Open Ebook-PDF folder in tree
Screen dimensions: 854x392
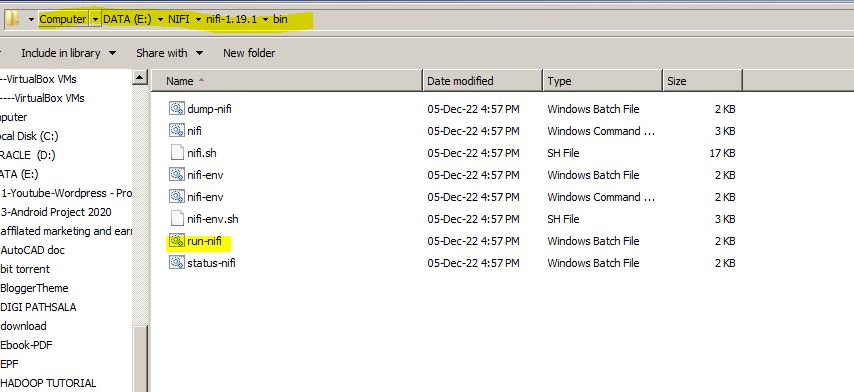pyautogui.click(x=26, y=345)
